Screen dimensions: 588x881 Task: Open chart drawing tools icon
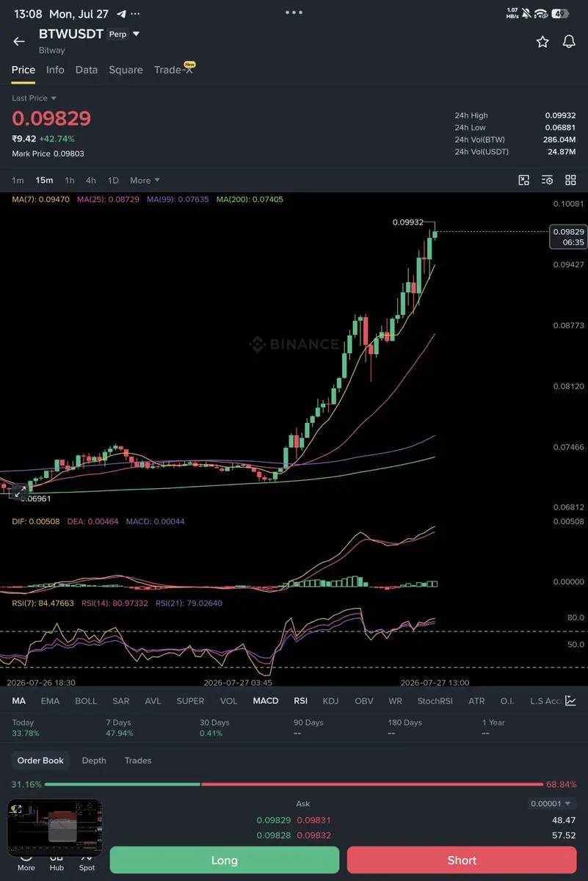point(524,180)
